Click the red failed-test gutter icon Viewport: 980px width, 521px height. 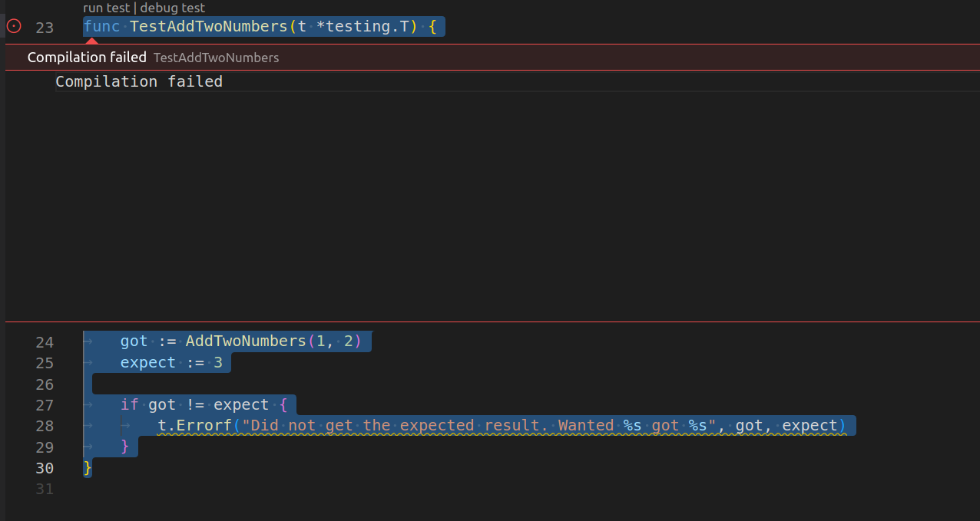click(14, 27)
